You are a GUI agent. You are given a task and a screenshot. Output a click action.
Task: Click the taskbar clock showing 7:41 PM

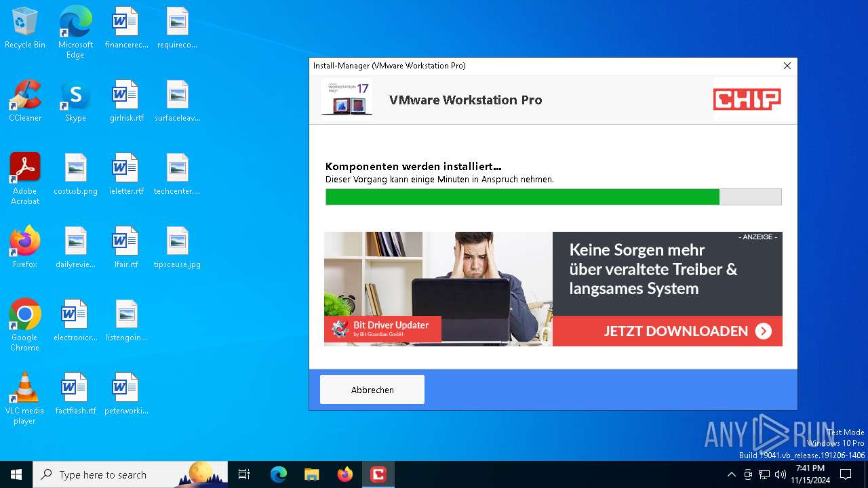point(810,474)
